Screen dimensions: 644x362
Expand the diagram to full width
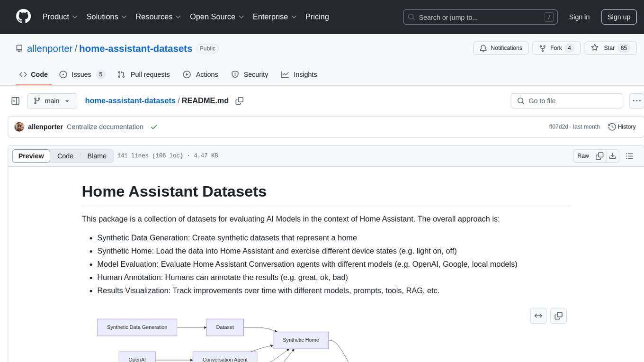pyautogui.click(x=538, y=316)
